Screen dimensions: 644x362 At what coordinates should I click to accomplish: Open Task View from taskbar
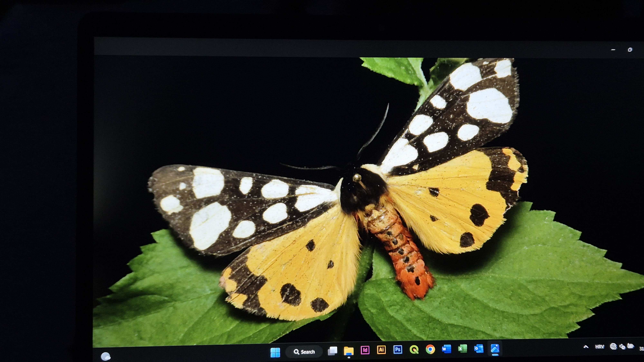click(332, 351)
